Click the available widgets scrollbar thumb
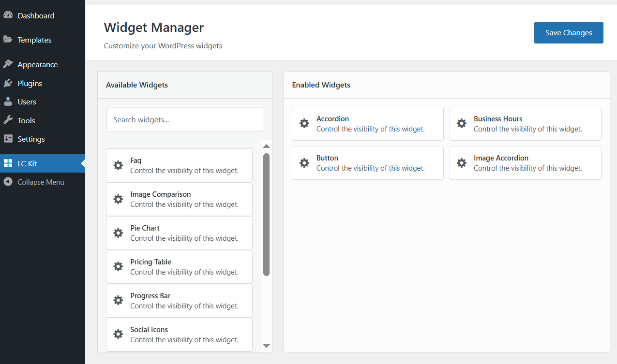 (x=266, y=215)
